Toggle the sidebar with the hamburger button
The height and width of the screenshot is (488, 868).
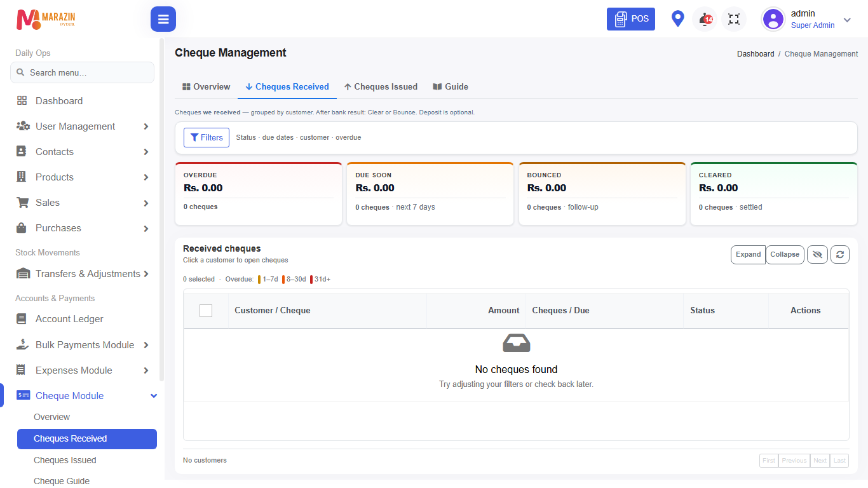coord(163,19)
